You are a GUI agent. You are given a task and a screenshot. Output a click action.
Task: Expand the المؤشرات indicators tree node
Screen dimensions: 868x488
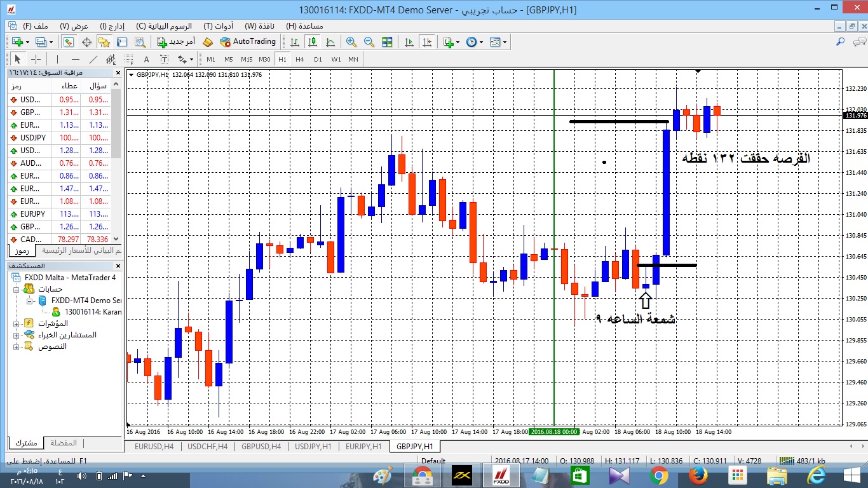(x=17, y=323)
